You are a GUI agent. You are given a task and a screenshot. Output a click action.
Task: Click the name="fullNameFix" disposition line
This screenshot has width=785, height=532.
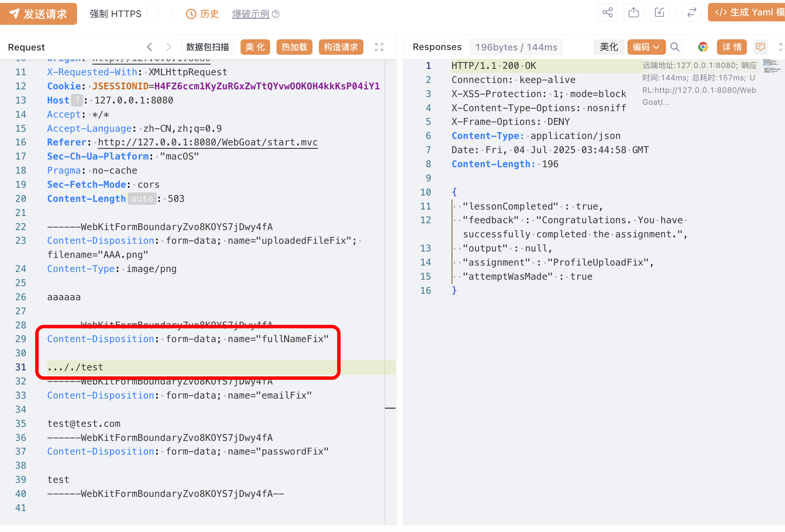[x=188, y=339]
